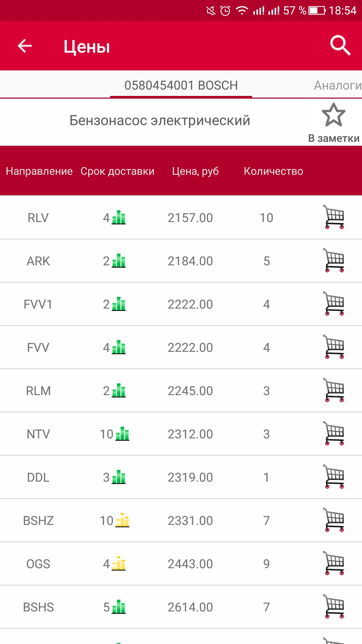Image resolution: width=362 pixels, height=644 pixels.
Task: Add DDL offer to cart
Action: [x=334, y=477]
